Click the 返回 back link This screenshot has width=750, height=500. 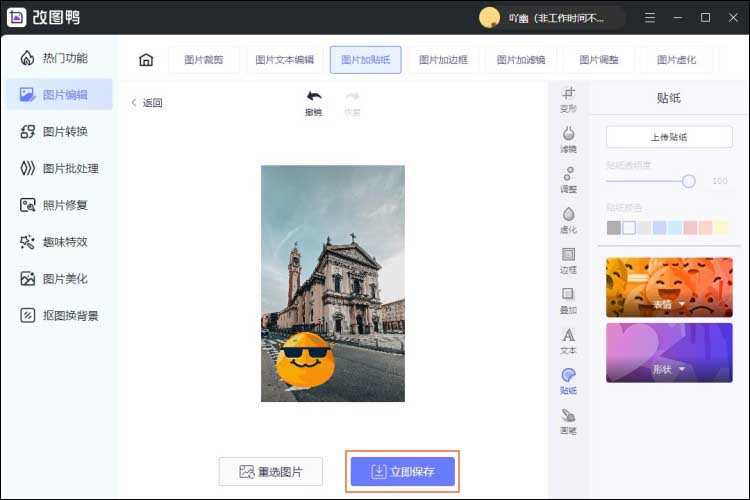pos(147,103)
